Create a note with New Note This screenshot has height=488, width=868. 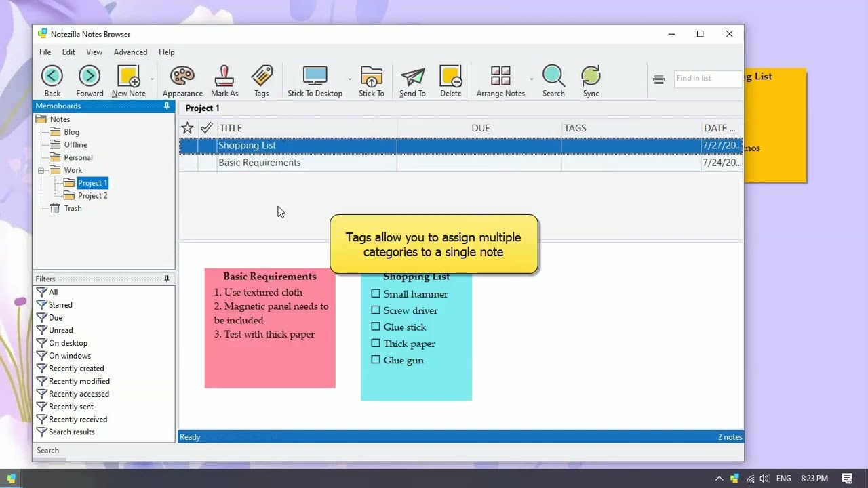click(128, 81)
